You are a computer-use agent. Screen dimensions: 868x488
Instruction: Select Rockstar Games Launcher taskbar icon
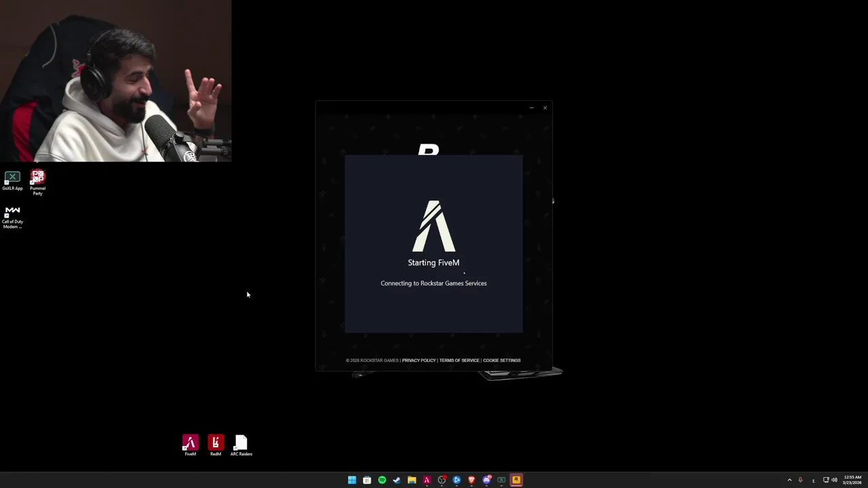tap(516, 480)
